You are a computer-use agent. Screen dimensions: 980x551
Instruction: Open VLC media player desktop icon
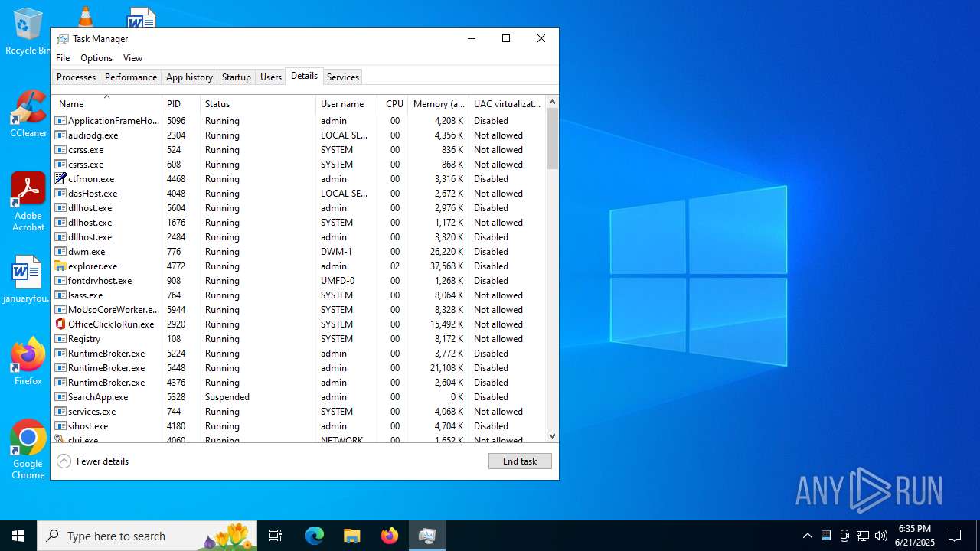pos(86,15)
